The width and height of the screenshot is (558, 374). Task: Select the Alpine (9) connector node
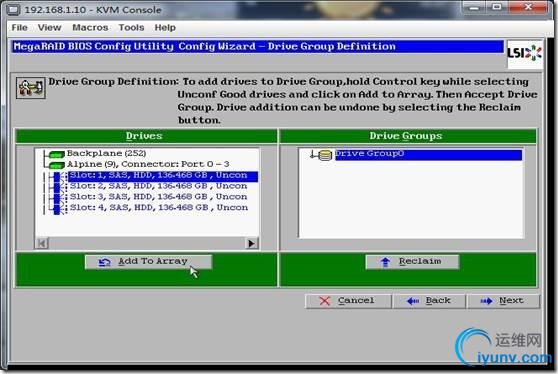[148, 164]
